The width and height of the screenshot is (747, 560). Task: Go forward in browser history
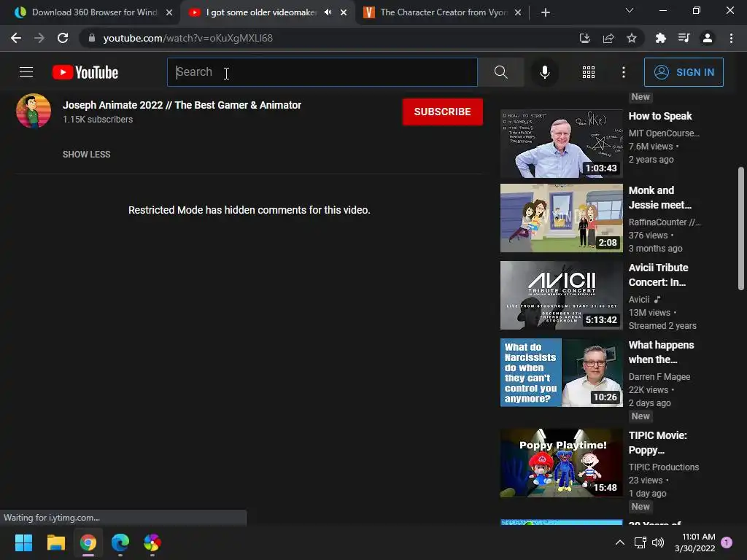39,38
